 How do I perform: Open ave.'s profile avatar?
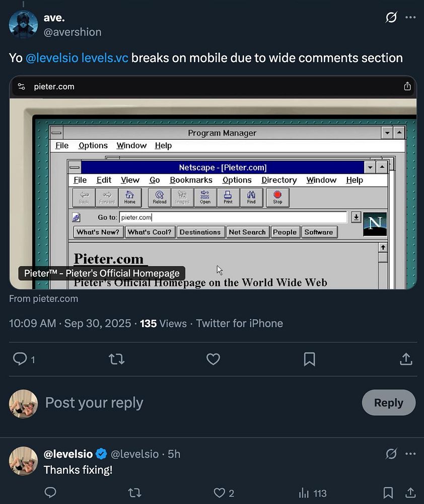23,24
